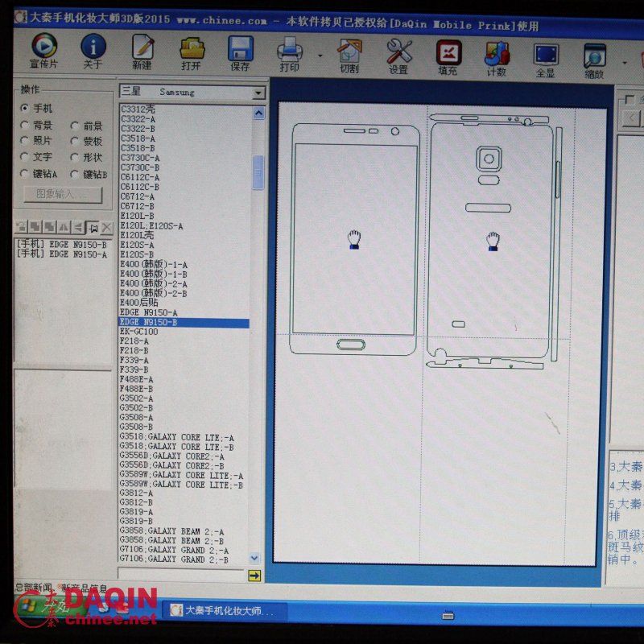
Task: Select layer [手机] EDGE N9150-A
Action: point(62,254)
